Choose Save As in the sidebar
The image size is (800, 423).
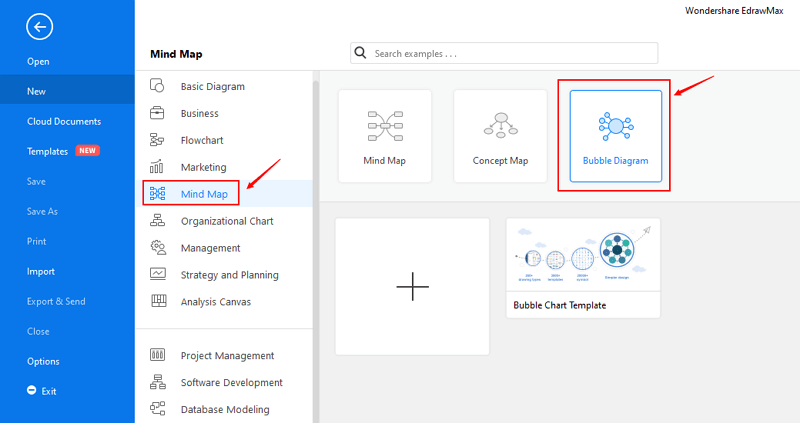[x=42, y=211]
